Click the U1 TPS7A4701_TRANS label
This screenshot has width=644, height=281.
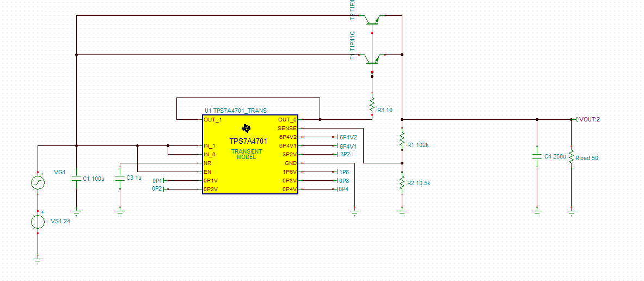(236, 111)
